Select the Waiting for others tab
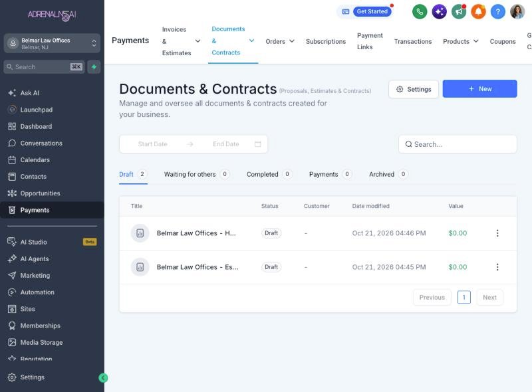The image size is (532, 392). 196,174
